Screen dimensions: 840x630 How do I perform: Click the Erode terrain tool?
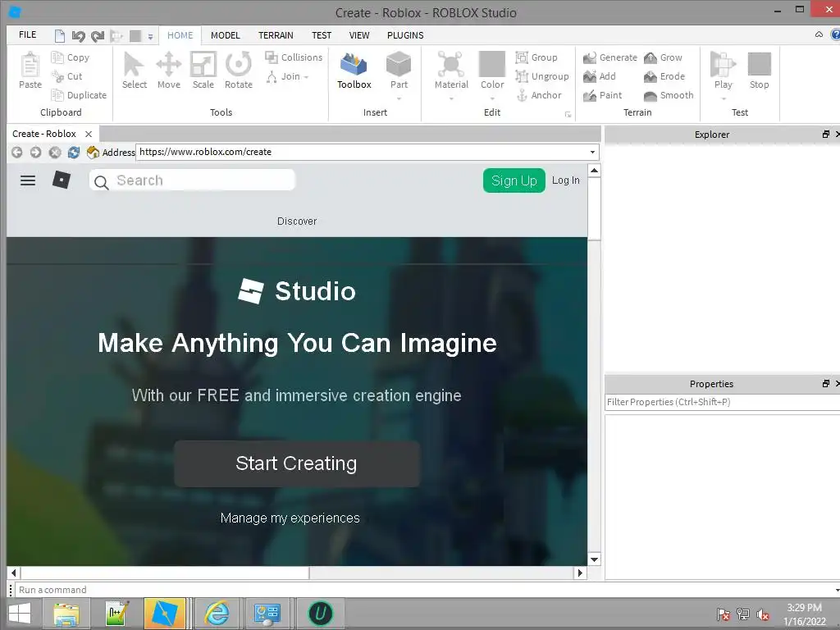664,76
